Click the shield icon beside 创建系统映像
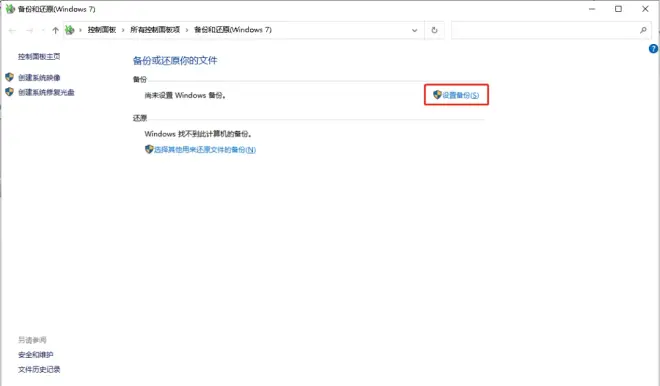 9,77
